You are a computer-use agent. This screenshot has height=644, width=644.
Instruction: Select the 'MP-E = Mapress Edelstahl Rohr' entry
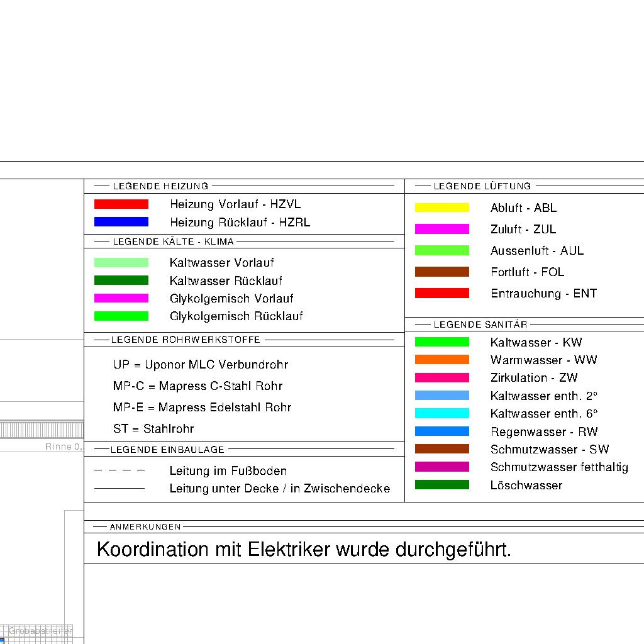[x=202, y=408]
